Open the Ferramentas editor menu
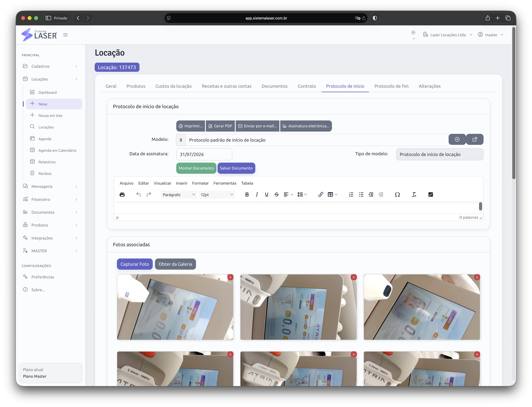The image size is (532, 407). click(225, 183)
